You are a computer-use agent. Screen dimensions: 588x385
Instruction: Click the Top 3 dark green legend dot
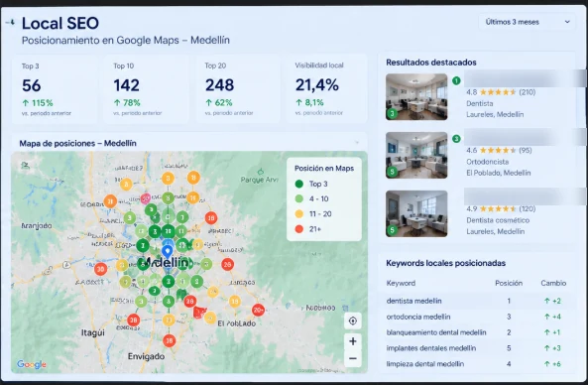pos(298,184)
